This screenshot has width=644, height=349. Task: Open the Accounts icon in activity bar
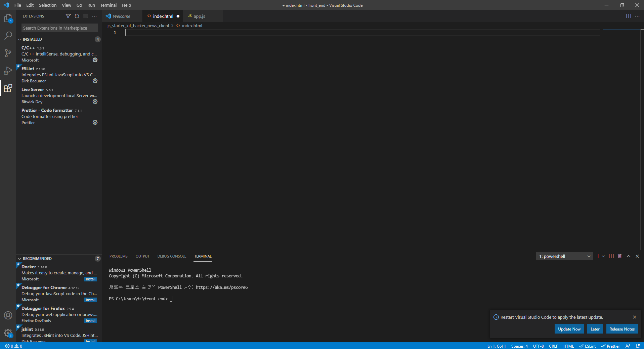[8, 315]
